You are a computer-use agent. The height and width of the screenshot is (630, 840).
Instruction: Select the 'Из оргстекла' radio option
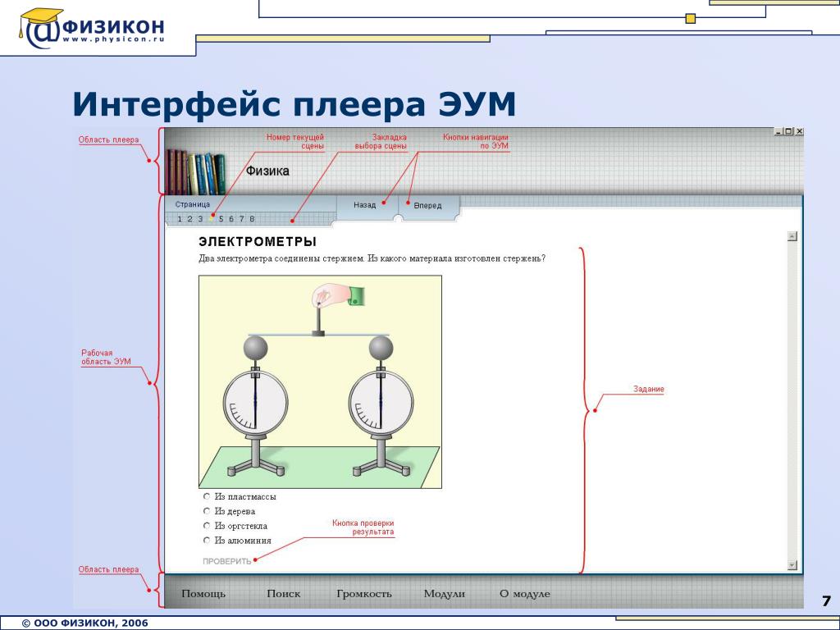[207, 526]
